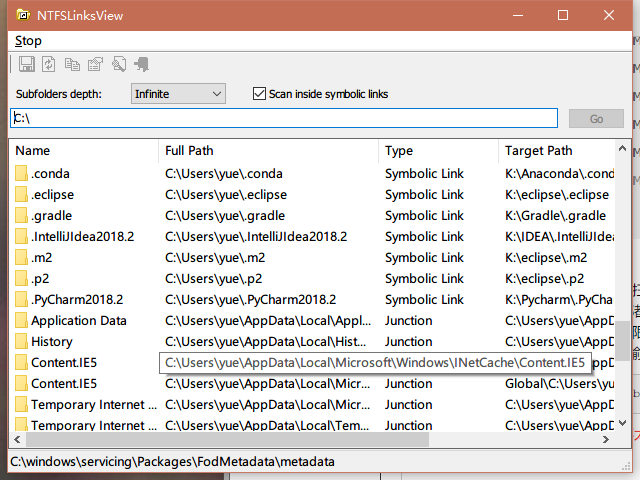Open the Subfolders depth dropdown
640x480 pixels.
pyautogui.click(x=178, y=94)
